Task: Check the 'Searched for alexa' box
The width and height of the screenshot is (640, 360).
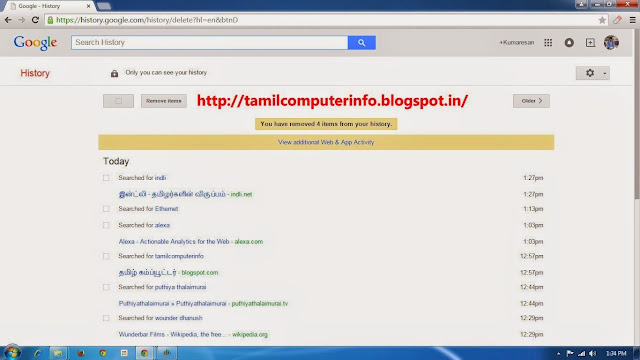Action: click(106, 225)
